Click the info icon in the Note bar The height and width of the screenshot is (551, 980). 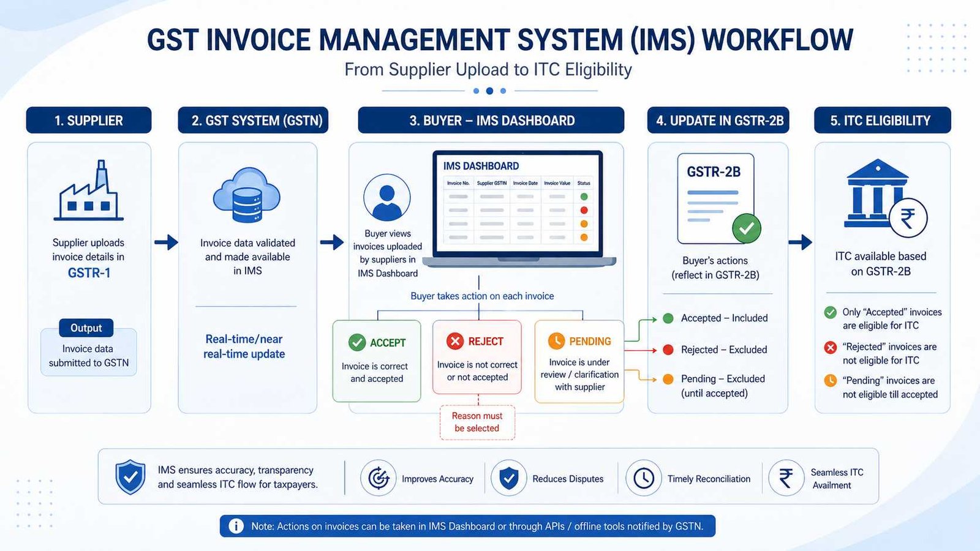click(236, 526)
